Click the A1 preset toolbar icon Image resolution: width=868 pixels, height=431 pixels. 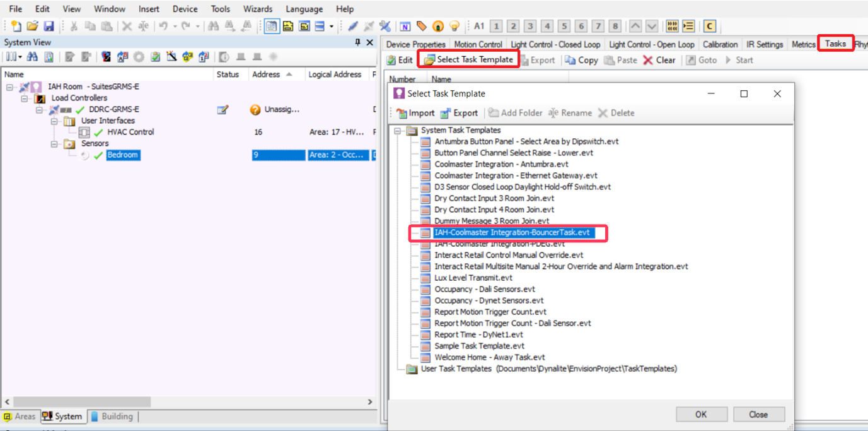pyautogui.click(x=479, y=27)
